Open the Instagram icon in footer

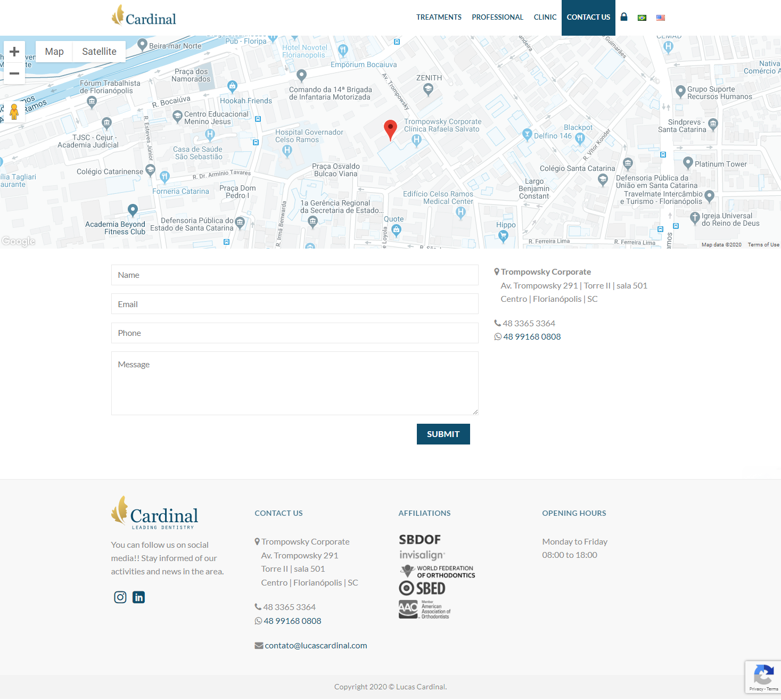120,597
